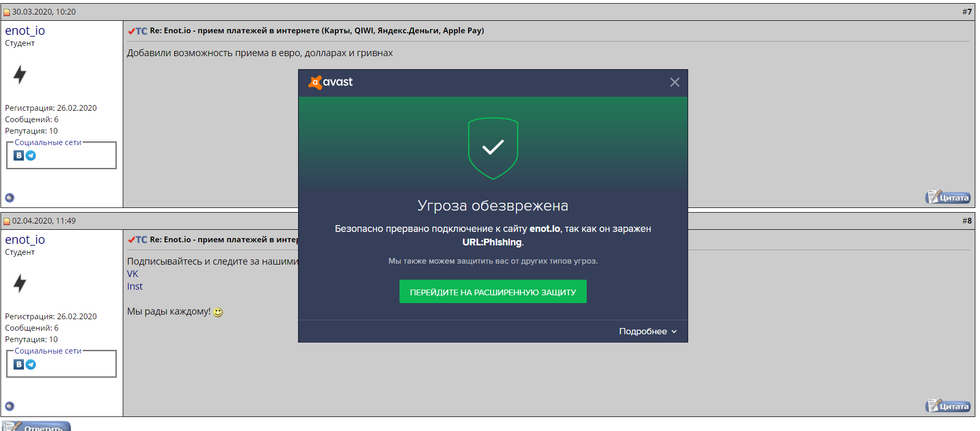The width and height of the screenshot is (980, 431).
Task: Click the '02.04.2020, 11:49' timestamp
Action: 44,221
